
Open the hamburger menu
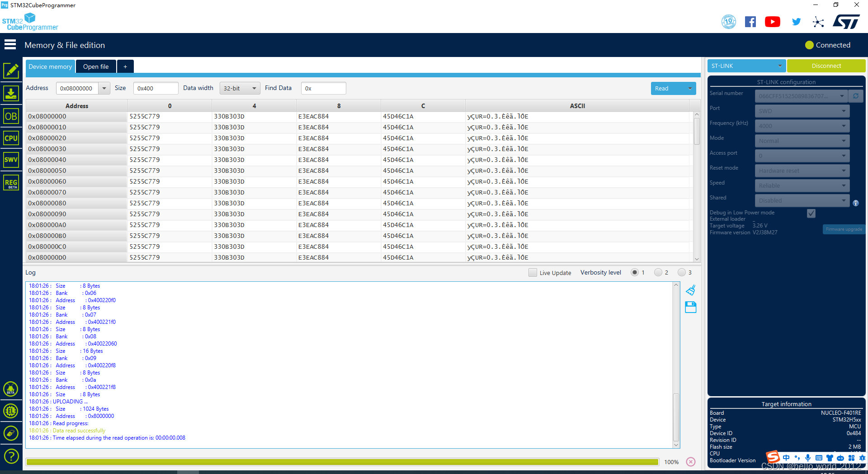(x=10, y=45)
